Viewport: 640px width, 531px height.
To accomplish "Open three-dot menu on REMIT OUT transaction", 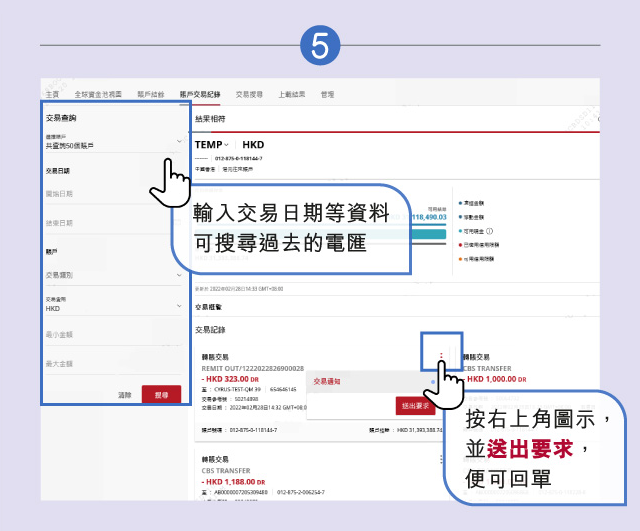I will click(x=441, y=356).
